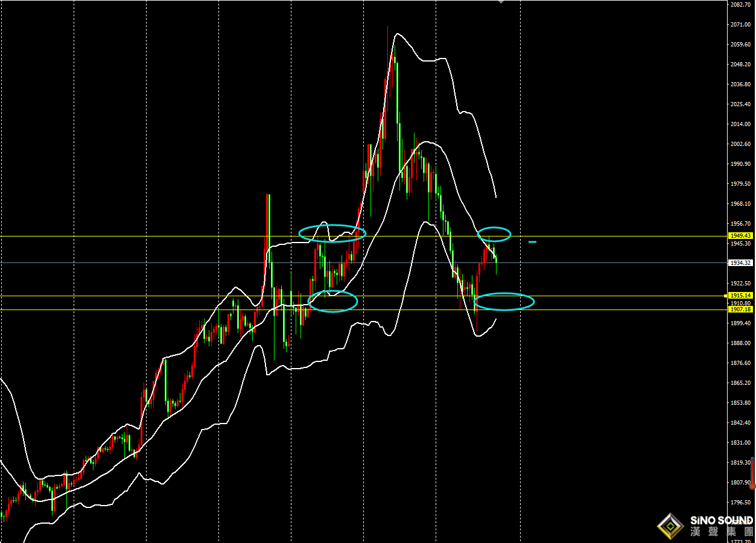This screenshot has width=756, height=543.
Task: Click the SINO SOUND watermark text
Action: point(722,520)
